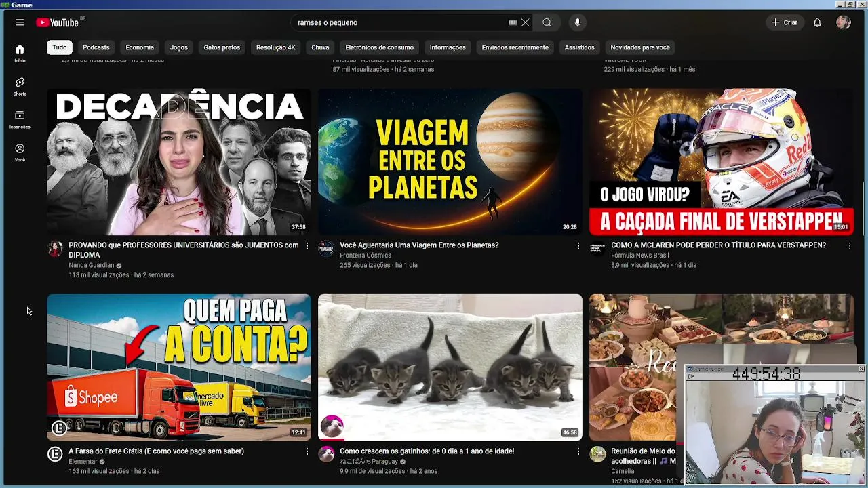Select the Assistidos filter chip
This screenshot has width=868, height=488.
[x=579, y=47]
